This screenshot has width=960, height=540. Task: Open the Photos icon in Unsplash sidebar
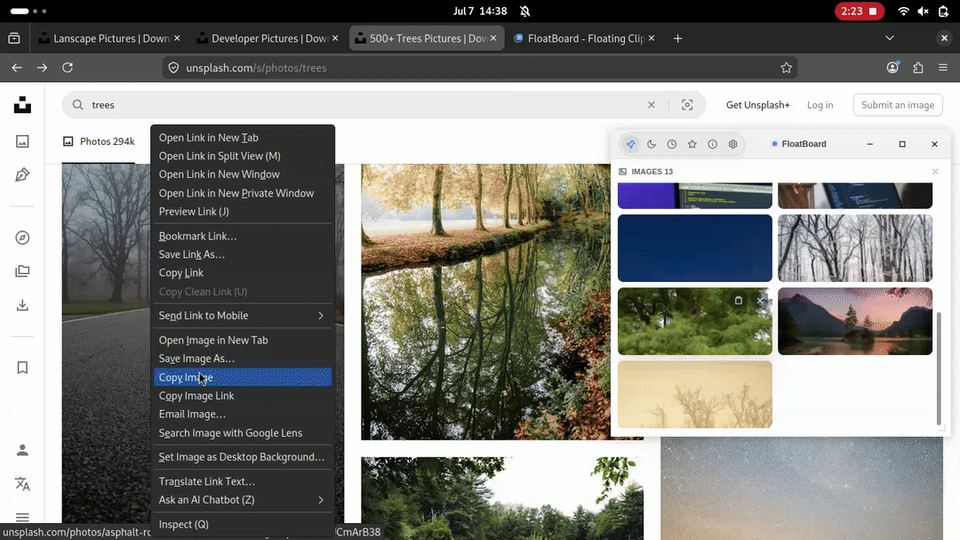23,141
